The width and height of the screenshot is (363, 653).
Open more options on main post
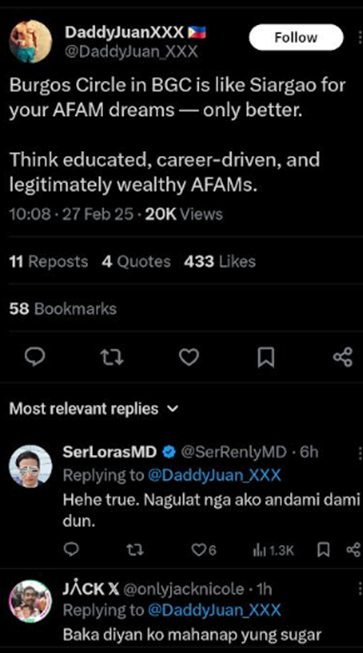pos(360,37)
